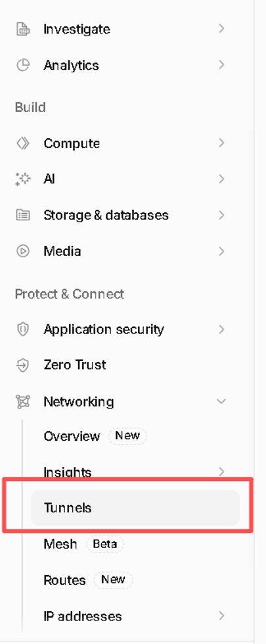Click the Zero Trust shield arrow icon

point(22,365)
